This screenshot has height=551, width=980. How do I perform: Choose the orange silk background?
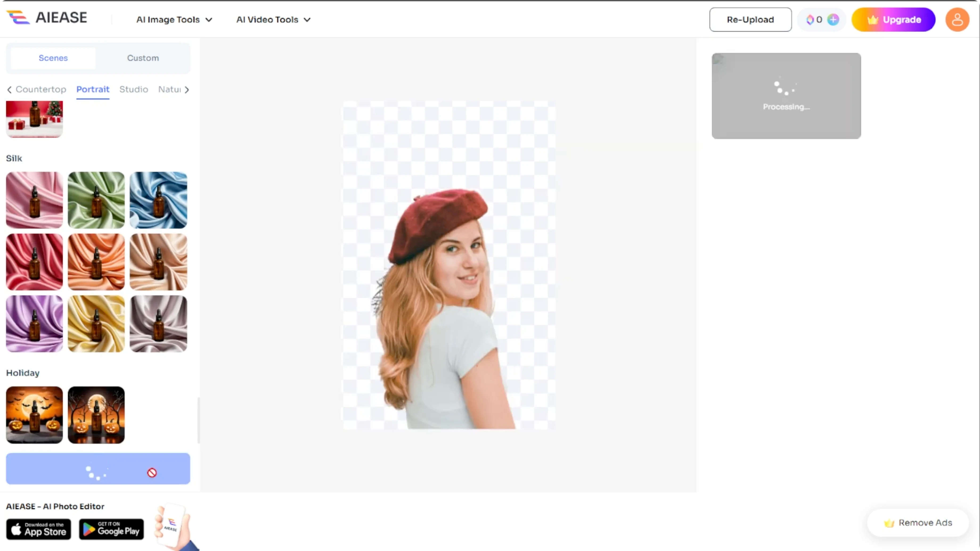coord(96,262)
